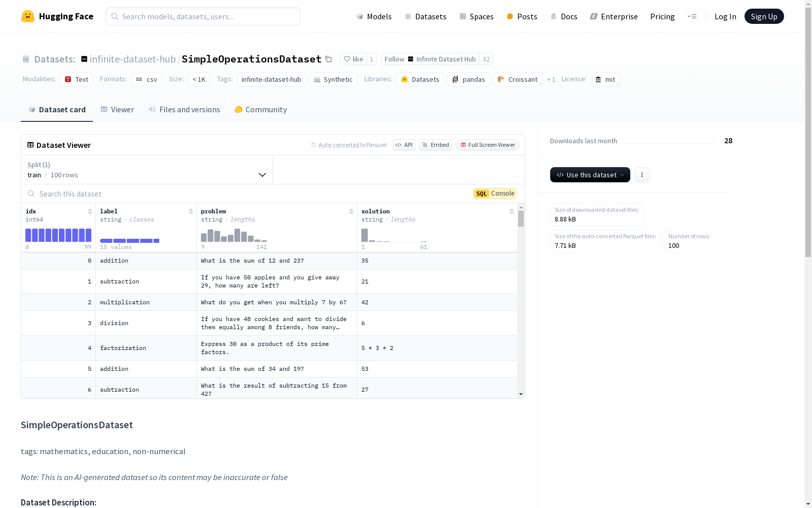Image resolution: width=812 pixels, height=508 pixels.
Task: Follow Infinite Dataset Hub
Action: coord(430,59)
